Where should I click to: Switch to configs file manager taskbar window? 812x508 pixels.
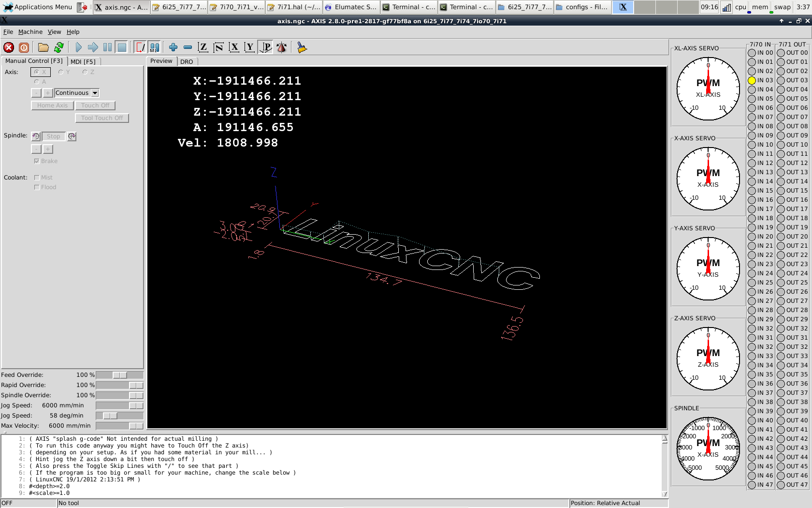point(582,7)
